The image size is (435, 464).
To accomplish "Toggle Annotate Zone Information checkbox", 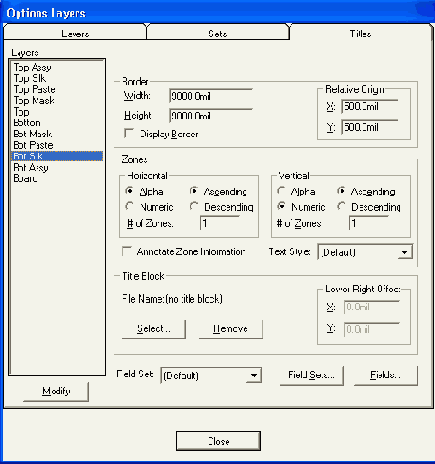I will (x=127, y=251).
